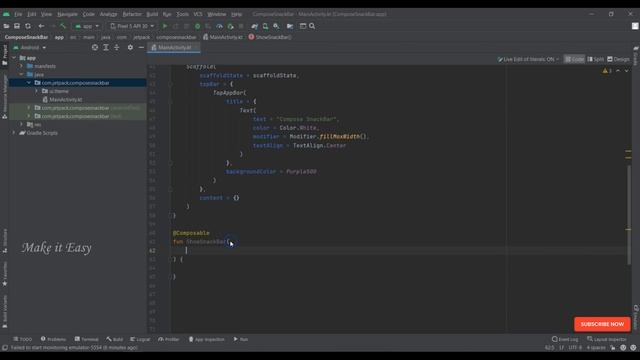Open the app run configuration dropdown

(87, 26)
